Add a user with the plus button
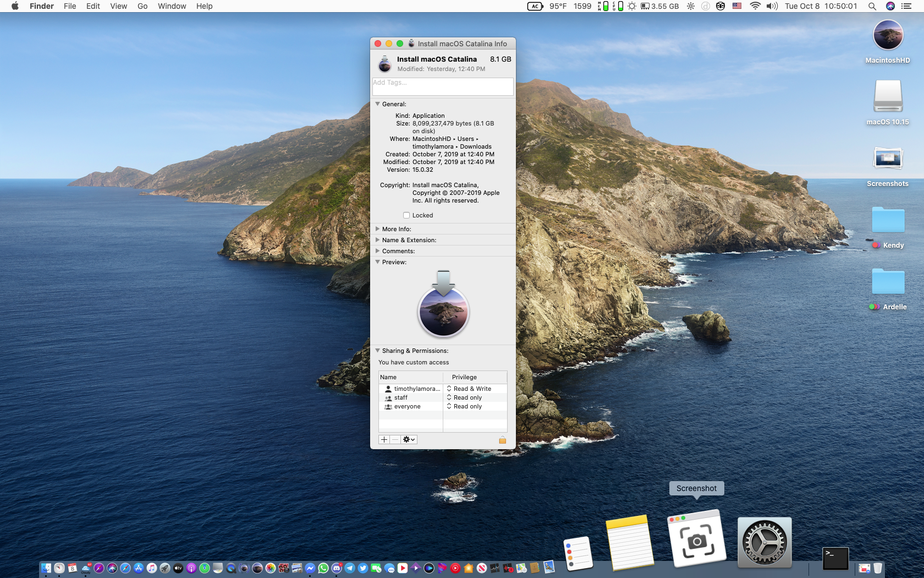This screenshot has width=924, height=578. point(384,439)
